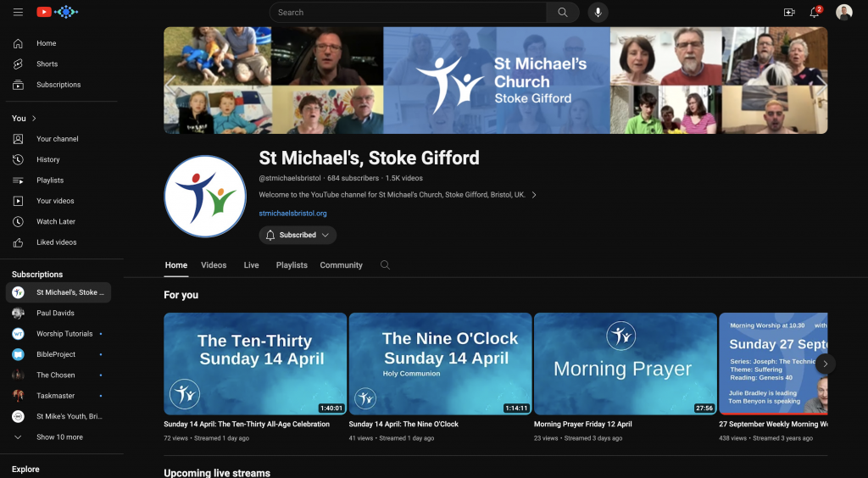Click The Chosen channel avatar
The width and height of the screenshot is (868, 478).
(x=19, y=375)
